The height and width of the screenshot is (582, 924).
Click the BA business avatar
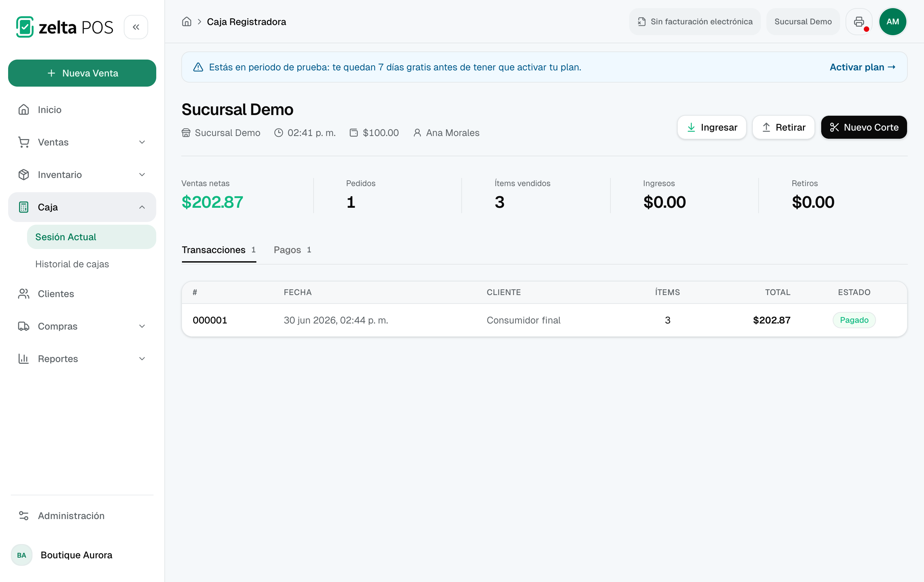(22, 555)
